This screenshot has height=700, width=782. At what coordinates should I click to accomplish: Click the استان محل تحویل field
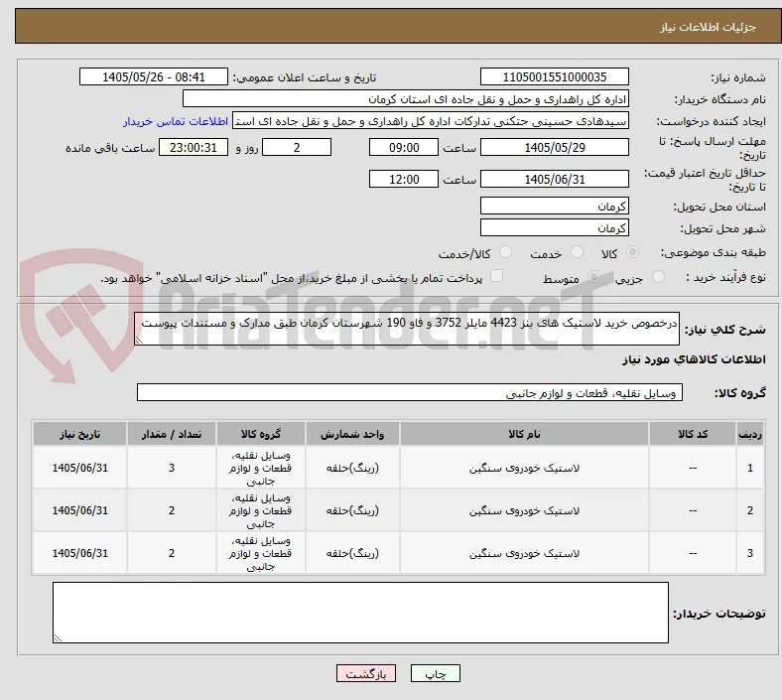click(x=555, y=207)
